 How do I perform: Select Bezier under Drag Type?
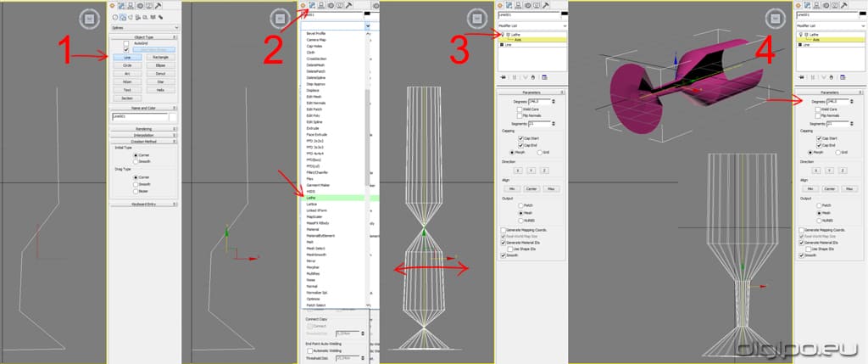(136, 192)
